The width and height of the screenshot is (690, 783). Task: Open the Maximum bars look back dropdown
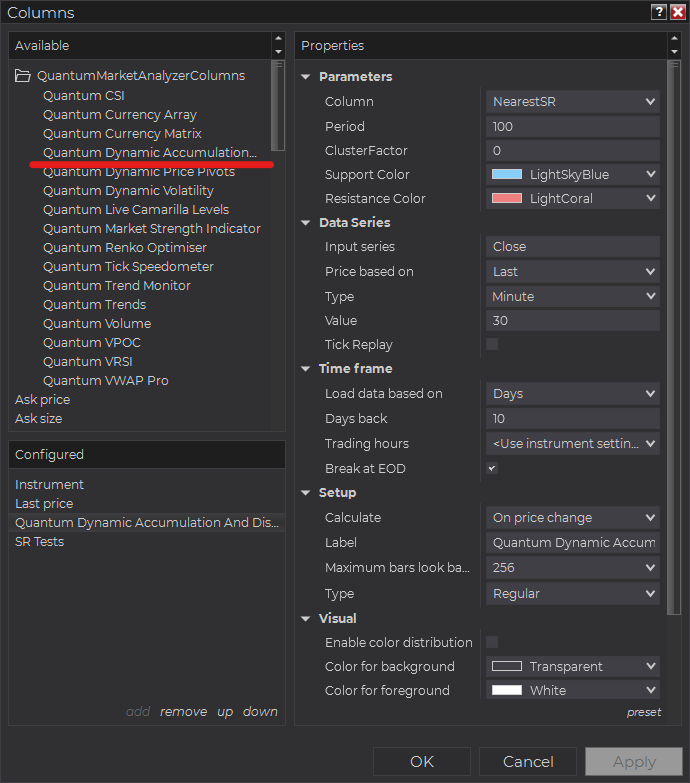[573, 567]
